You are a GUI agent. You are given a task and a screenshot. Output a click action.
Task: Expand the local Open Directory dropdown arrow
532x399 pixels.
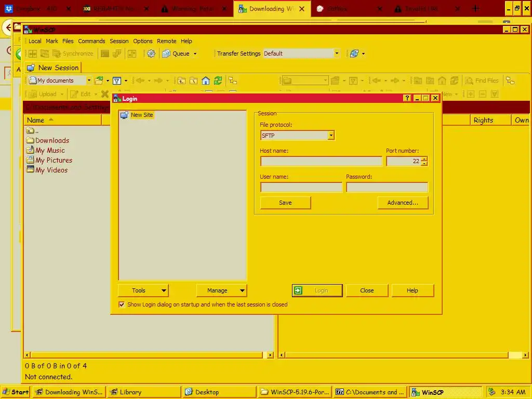tap(108, 81)
